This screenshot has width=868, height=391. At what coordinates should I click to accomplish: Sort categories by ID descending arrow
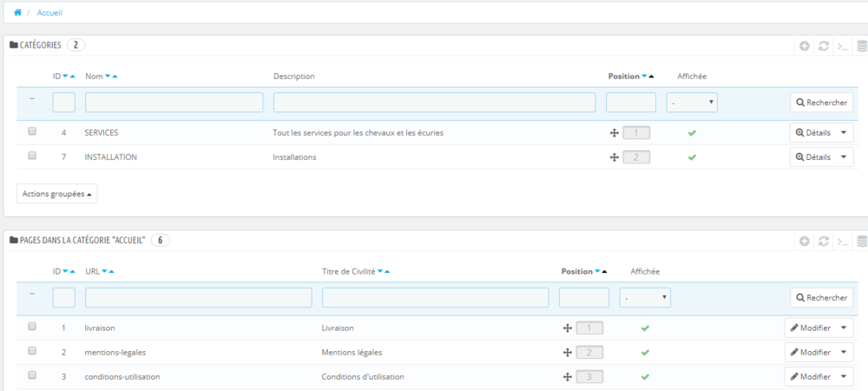(65, 76)
